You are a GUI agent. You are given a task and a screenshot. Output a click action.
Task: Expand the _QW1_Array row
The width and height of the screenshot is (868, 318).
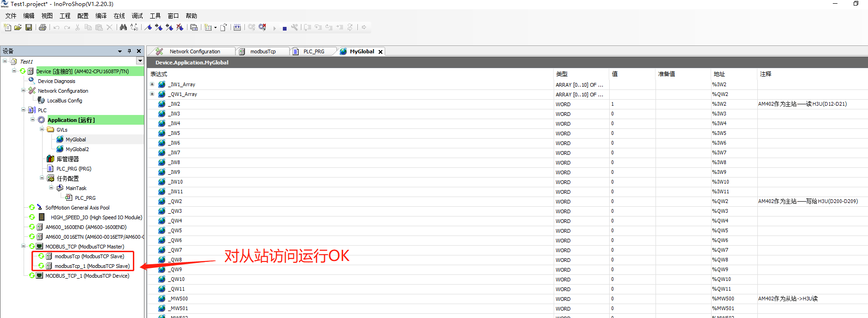(x=152, y=94)
